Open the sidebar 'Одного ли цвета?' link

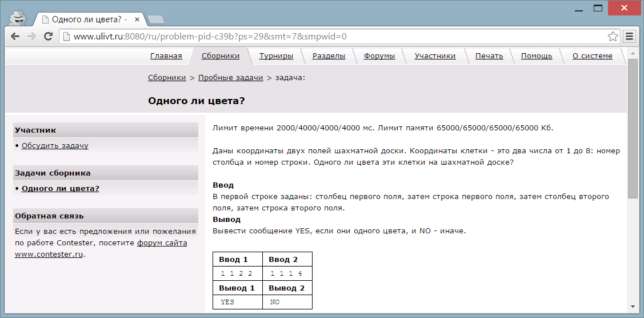click(61, 189)
